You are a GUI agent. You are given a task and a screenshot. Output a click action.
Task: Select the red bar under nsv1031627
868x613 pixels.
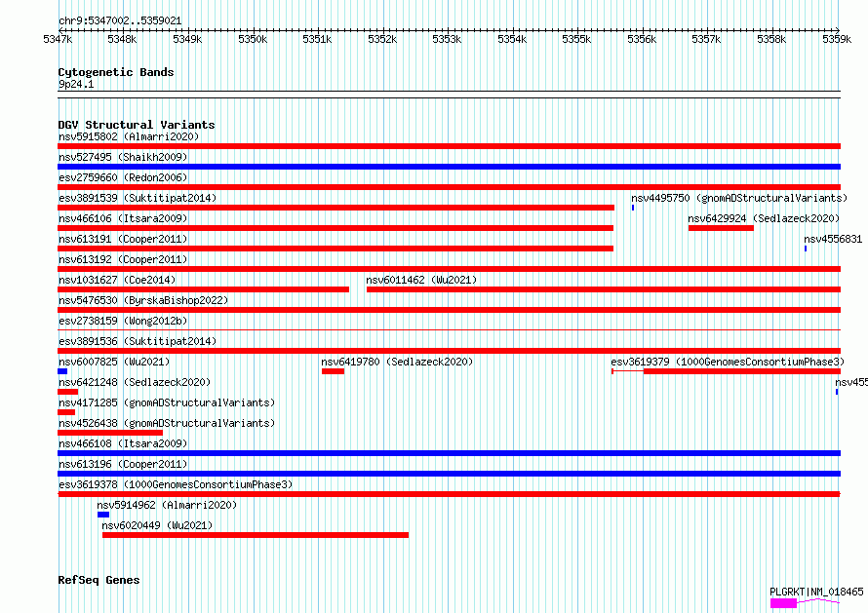coord(203,289)
